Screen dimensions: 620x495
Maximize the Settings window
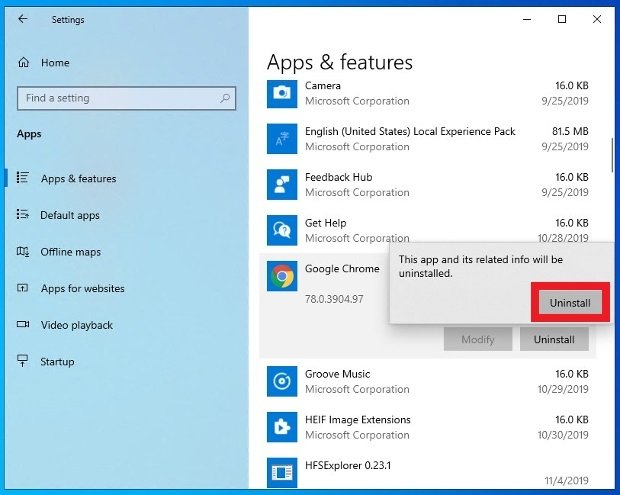(x=562, y=19)
